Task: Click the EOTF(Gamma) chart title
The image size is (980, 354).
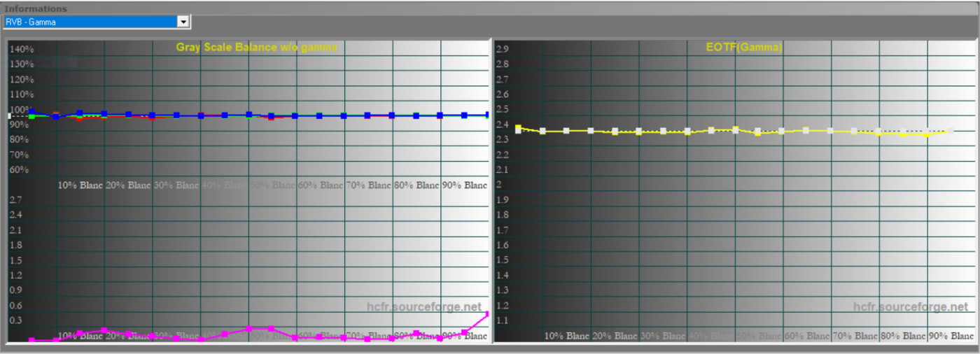Action: pos(744,48)
